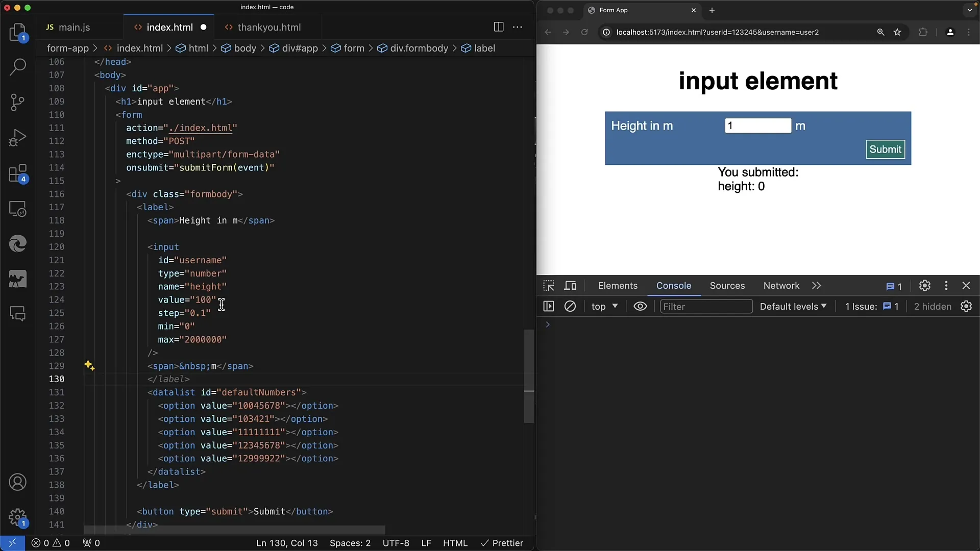Toggle the eye visibility icon in Console
Viewport: 980px width, 551px height.
640,306
